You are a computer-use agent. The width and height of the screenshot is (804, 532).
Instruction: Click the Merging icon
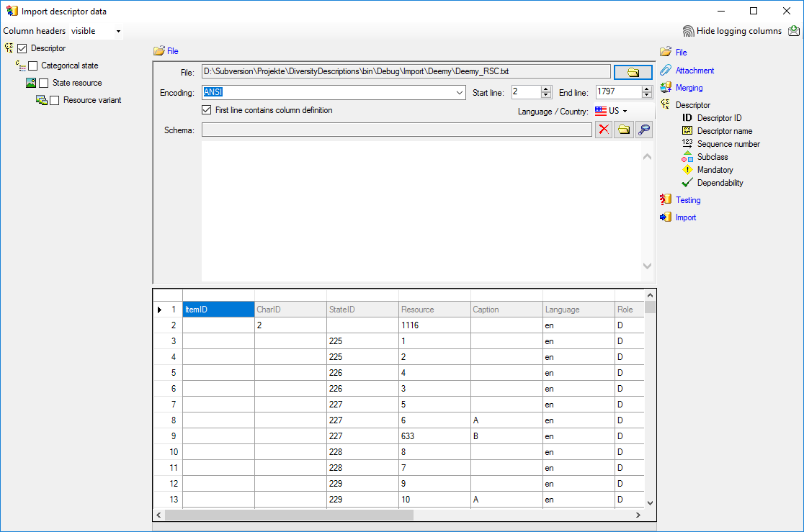pos(666,88)
